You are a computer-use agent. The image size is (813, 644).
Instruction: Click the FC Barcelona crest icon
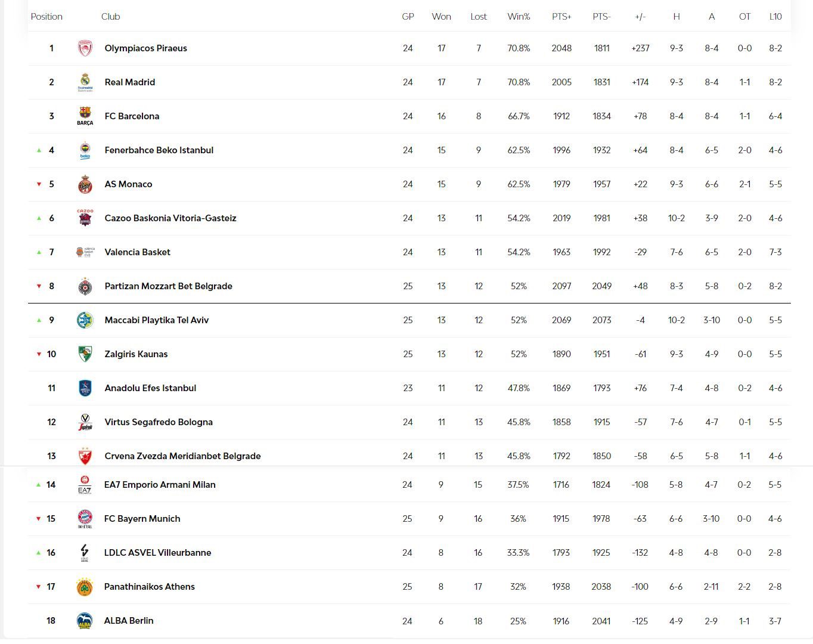[x=85, y=116]
